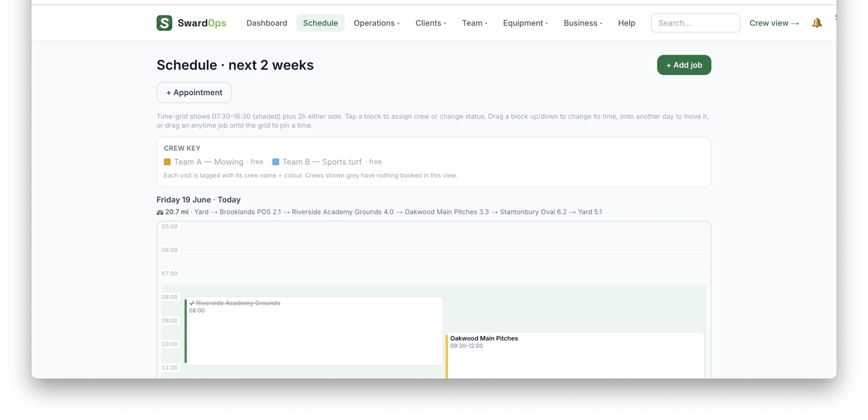The image size is (868, 420).
Task: Click the 20.7 mi route distance
Action: point(176,212)
